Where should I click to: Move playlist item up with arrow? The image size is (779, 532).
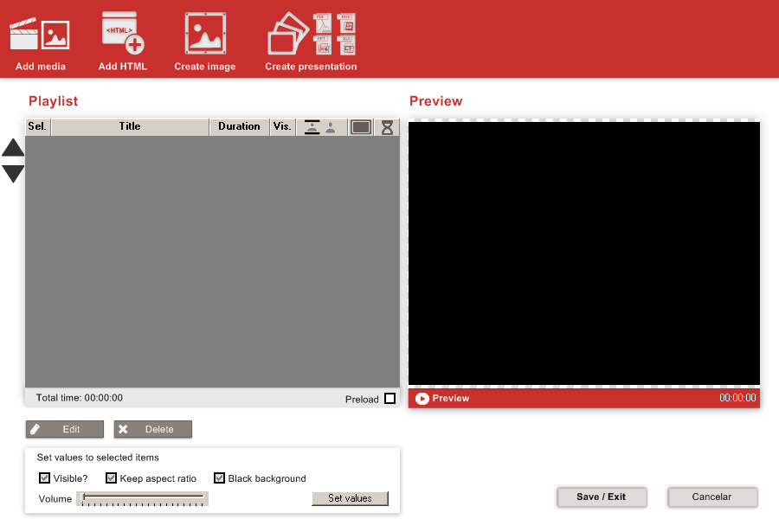pos(13,147)
